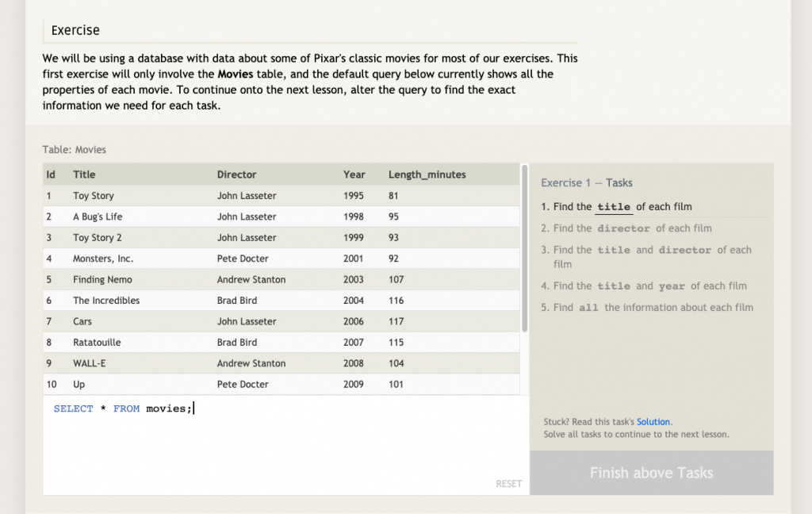This screenshot has height=514, width=812.
Task: Click the Exercise section heading
Action: pyautogui.click(x=75, y=31)
